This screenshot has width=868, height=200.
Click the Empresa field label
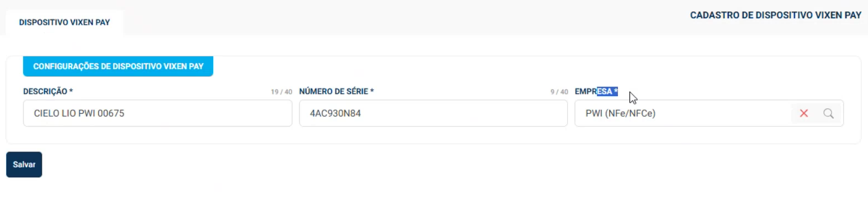[x=596, y=91]
